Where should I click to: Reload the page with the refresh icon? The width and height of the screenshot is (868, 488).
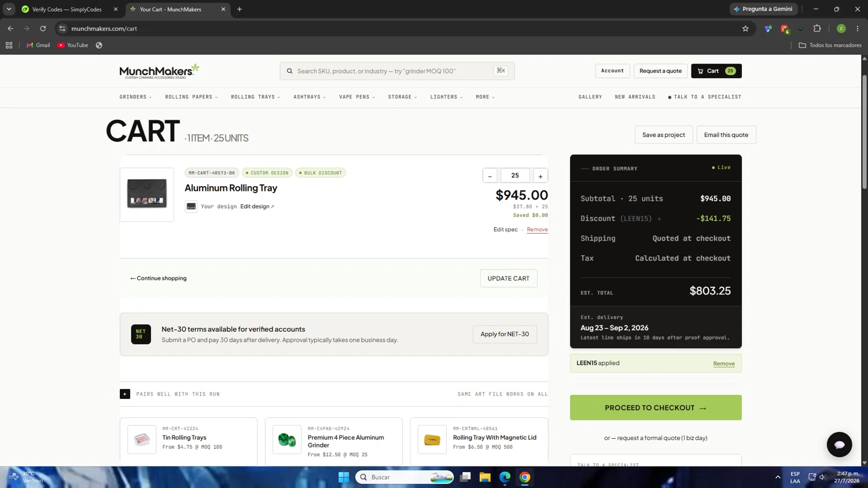coord(43,28)
